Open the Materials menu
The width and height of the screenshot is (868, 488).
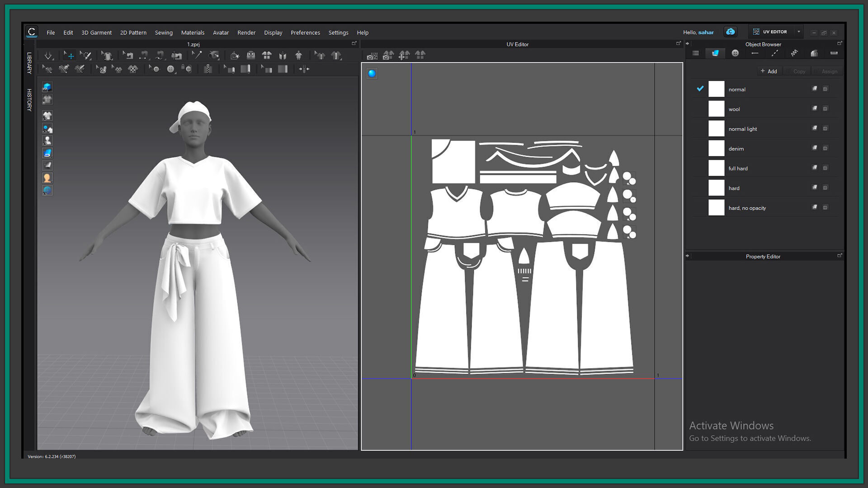193,33
